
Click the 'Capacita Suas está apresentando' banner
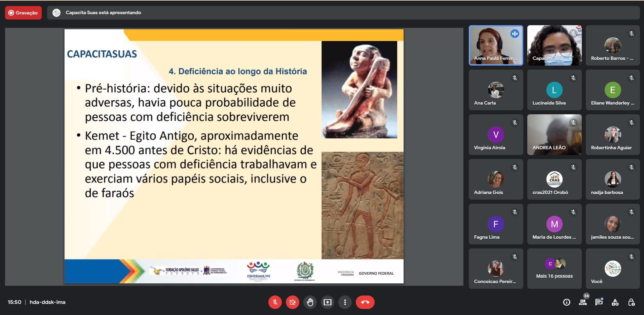tap(103, 13)
